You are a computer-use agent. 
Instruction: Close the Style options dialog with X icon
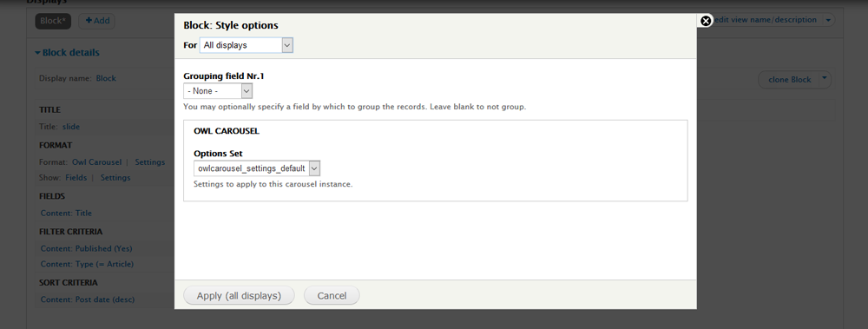706,21
